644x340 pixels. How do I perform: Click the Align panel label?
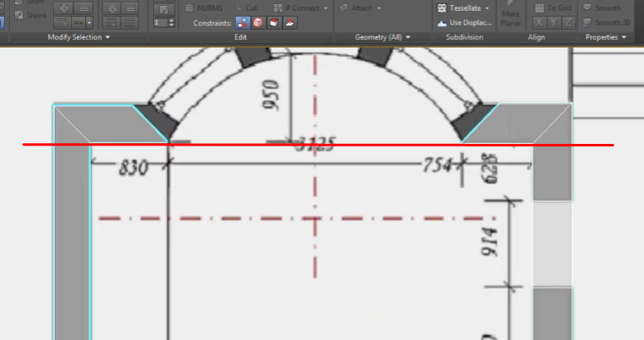tap(536, 37)
